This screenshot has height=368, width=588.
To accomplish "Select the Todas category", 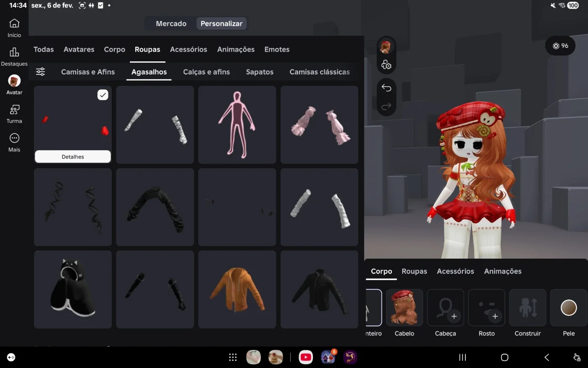I will 44,49.
